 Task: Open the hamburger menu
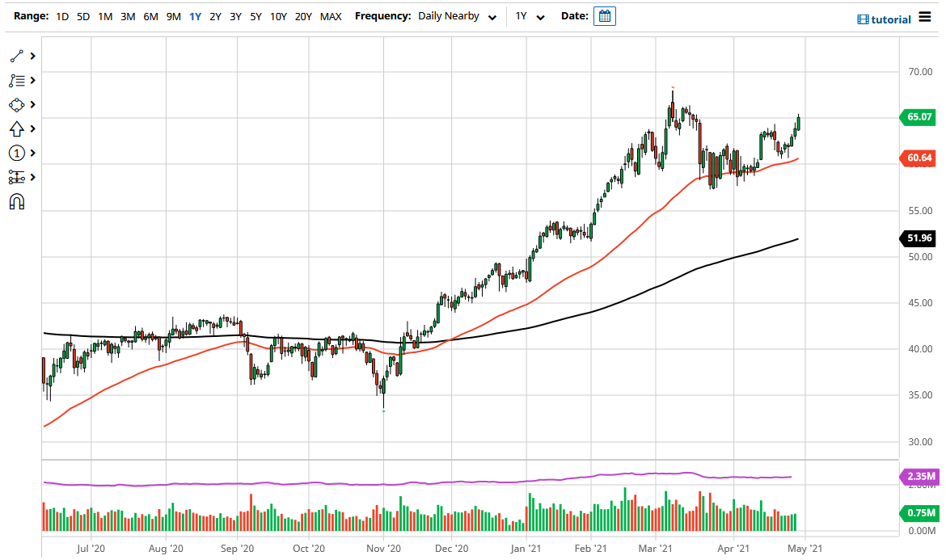(x=926, y=16)
